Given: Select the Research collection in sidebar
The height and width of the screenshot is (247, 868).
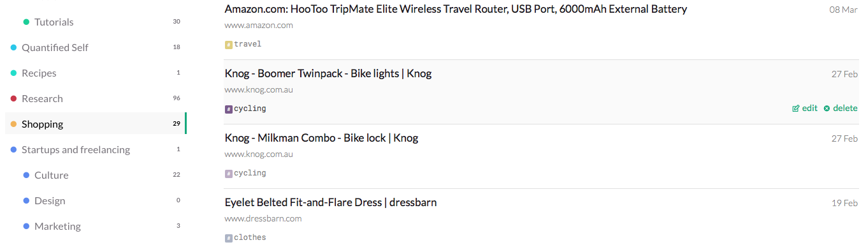Looking at the screenshot, I should tap(96, 98).
